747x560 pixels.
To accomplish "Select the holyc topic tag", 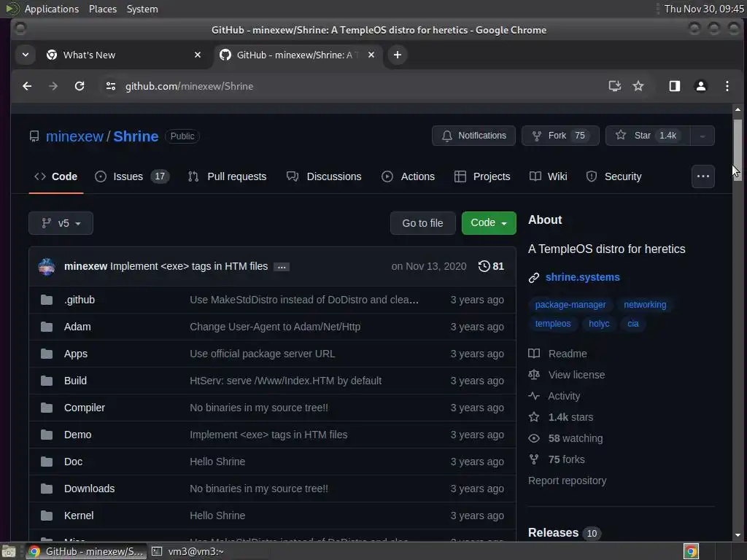I will [x=599, y=324].
